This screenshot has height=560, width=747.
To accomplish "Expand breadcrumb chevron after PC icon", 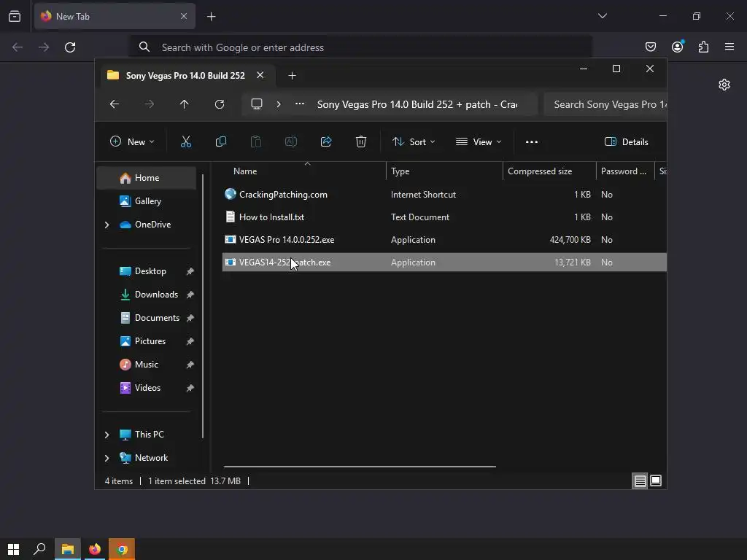I will (279, 104).
